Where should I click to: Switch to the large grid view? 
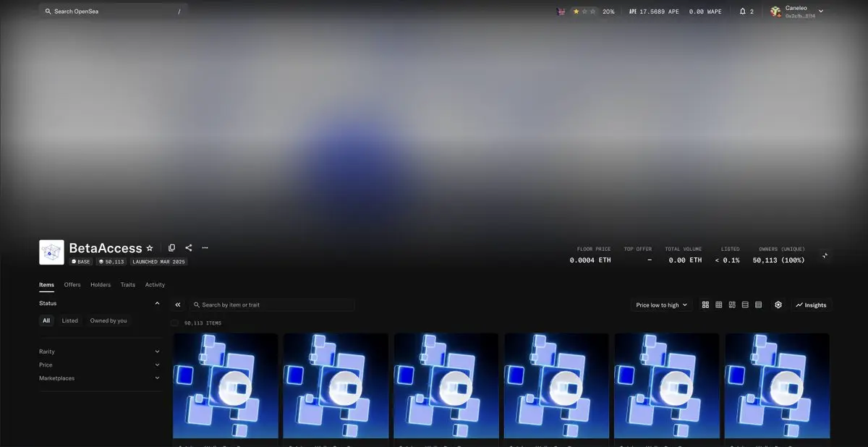(x=705, y=305)
